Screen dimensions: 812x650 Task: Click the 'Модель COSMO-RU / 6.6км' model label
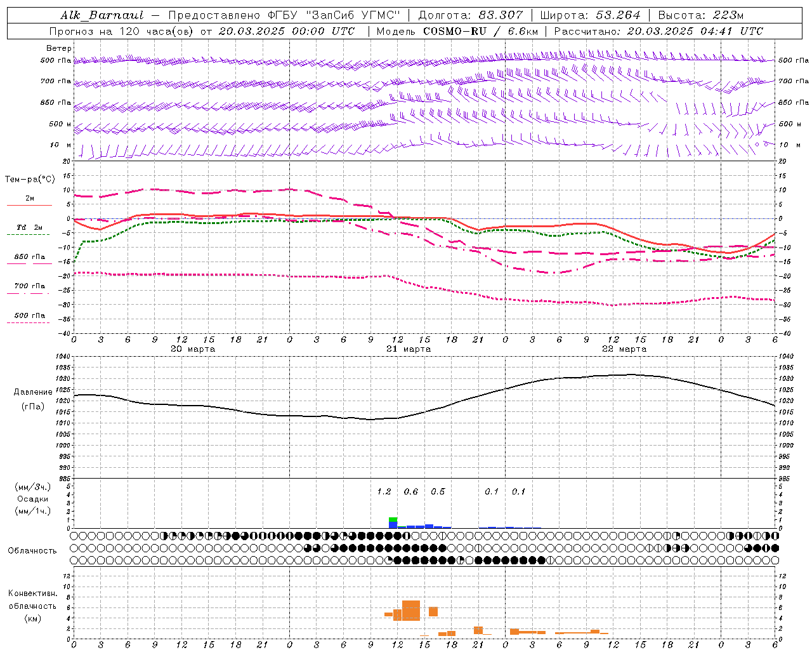457,31
